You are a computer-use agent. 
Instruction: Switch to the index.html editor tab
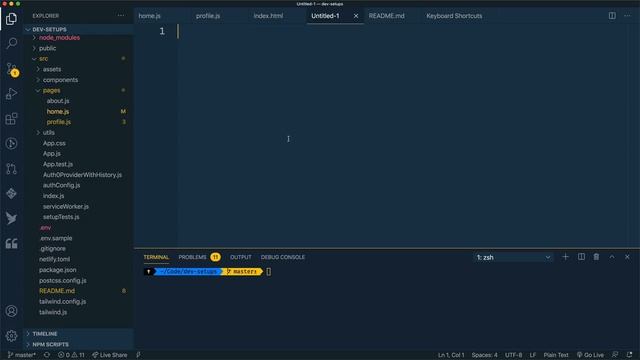[268, 16]
